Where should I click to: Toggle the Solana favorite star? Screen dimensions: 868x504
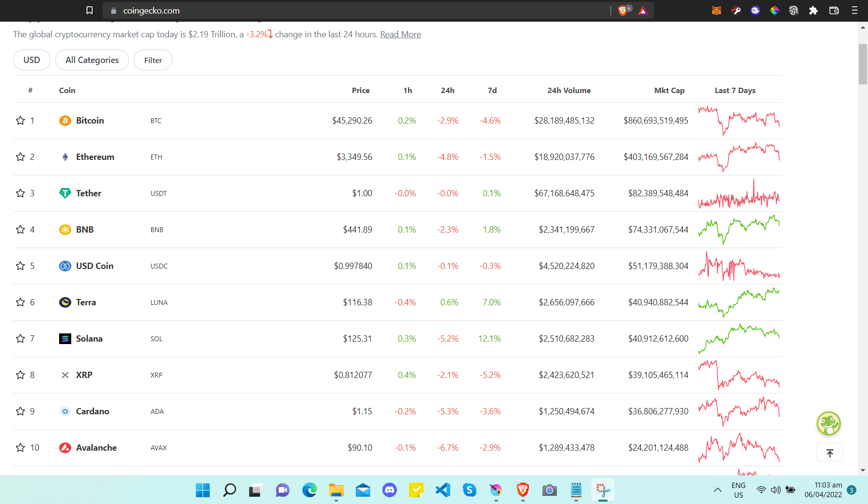tap(20, 339)
